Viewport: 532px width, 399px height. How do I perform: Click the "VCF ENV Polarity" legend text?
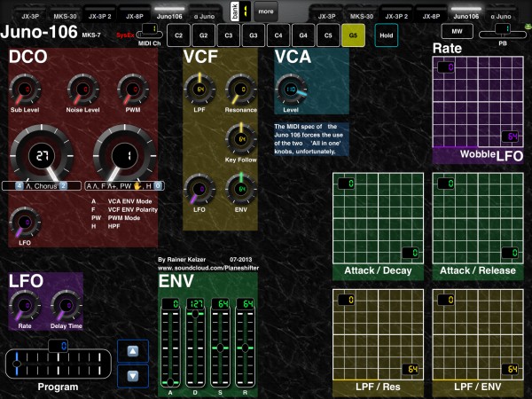(x=133, y=209)
